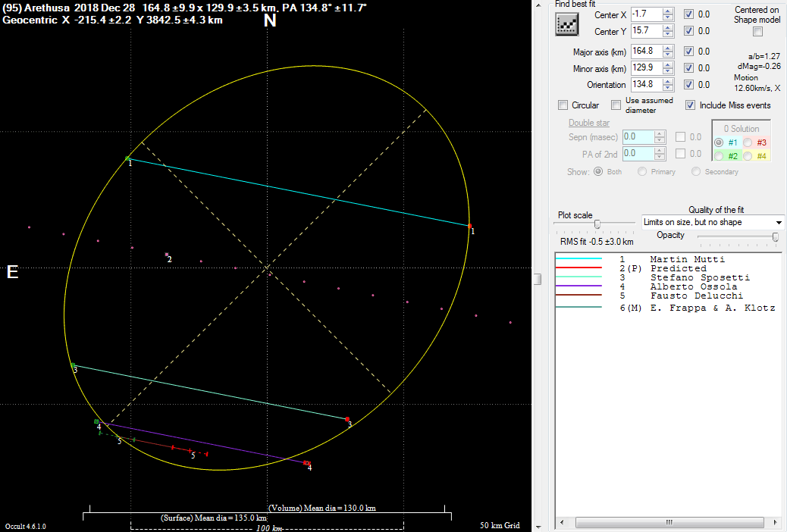This screenshot has height=532, width=787.
Task: Increase Center X with the up arrow
Action: [668, 11]
